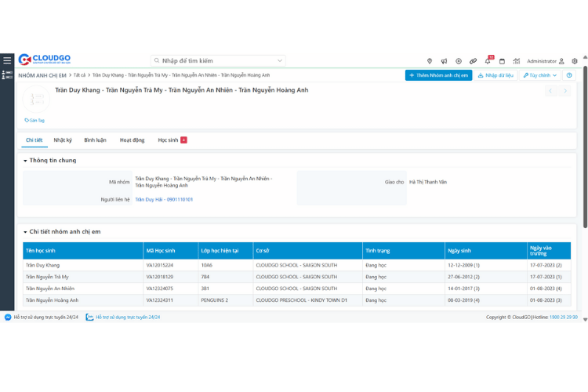Open the megaphone announcements icon
This screenshot has width=588, height=392.
coord(444,60)
